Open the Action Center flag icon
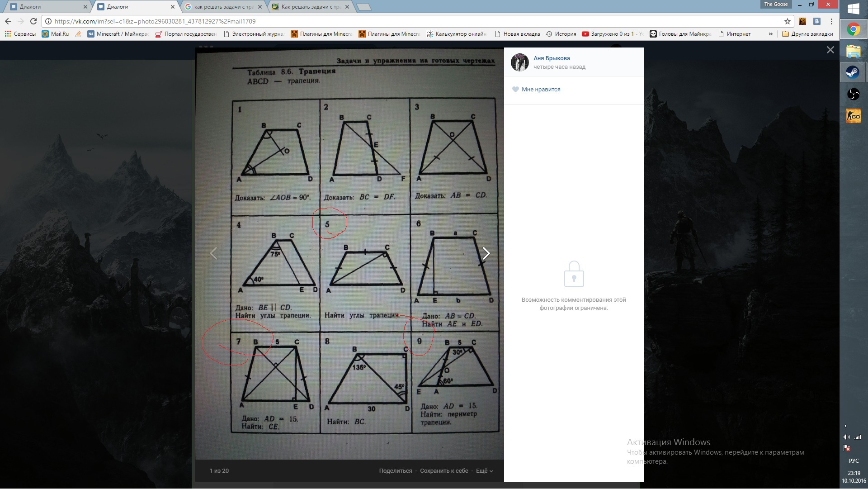868x489 pixels. [x=847, y=448]
